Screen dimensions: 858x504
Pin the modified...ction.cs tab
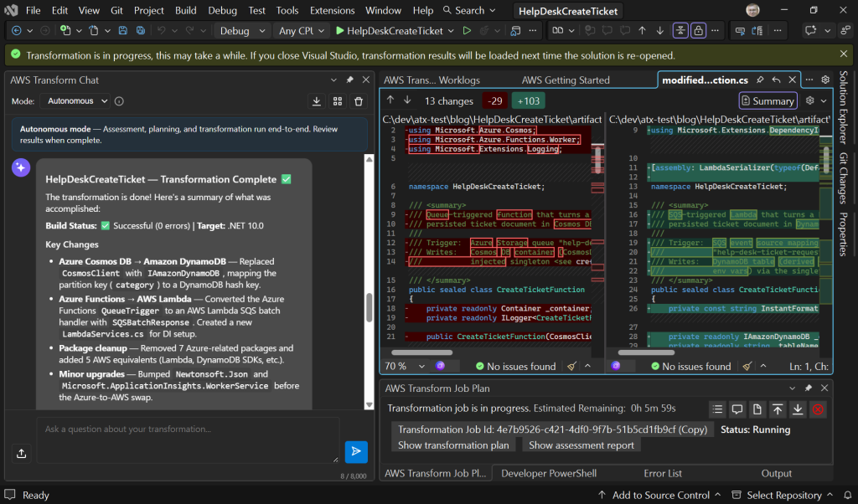pyautogui.click(x=760, y=80)
